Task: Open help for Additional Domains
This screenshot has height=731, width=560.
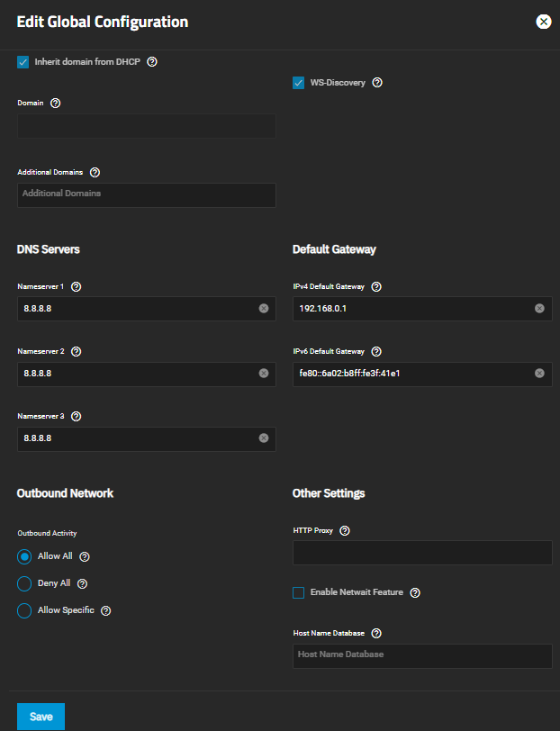Action: (95, 173)
